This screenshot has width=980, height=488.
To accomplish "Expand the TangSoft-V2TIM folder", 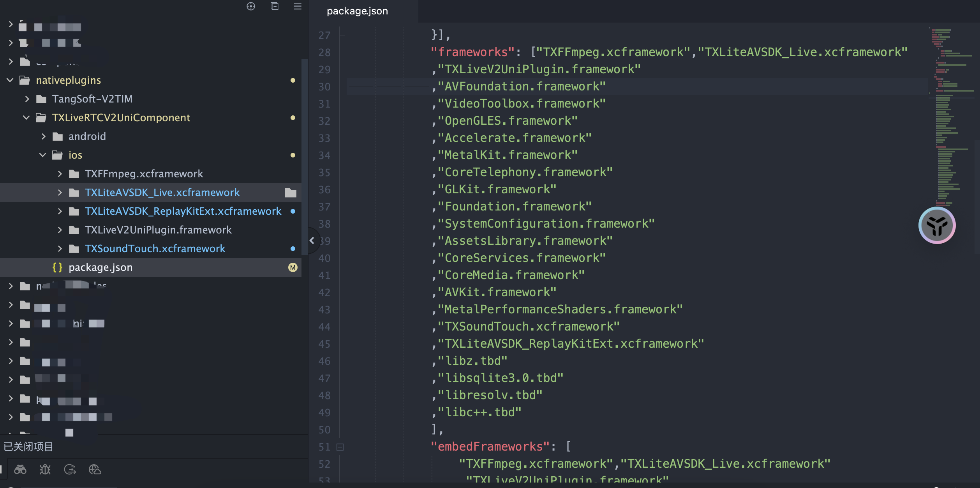I will (x=27, y=99).
